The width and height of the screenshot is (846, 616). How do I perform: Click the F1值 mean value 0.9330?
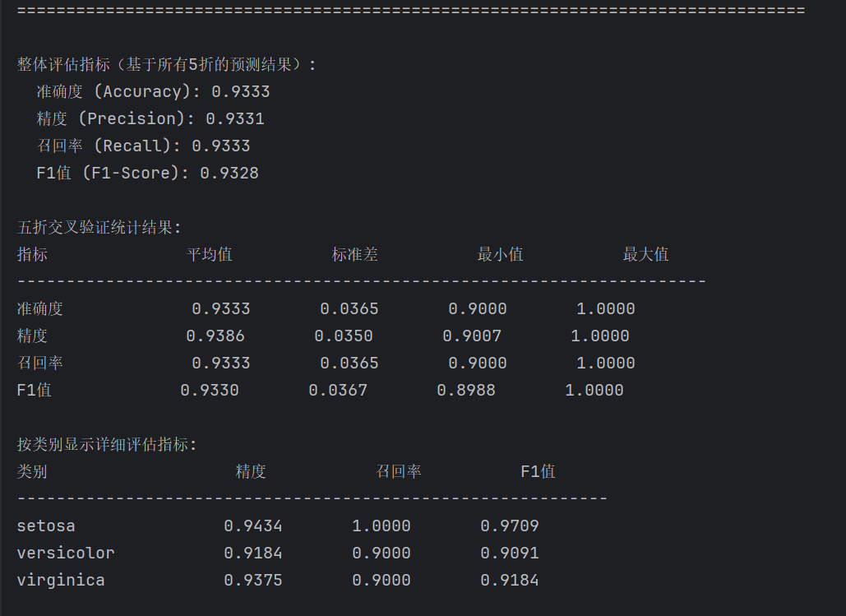click(210, 390)
